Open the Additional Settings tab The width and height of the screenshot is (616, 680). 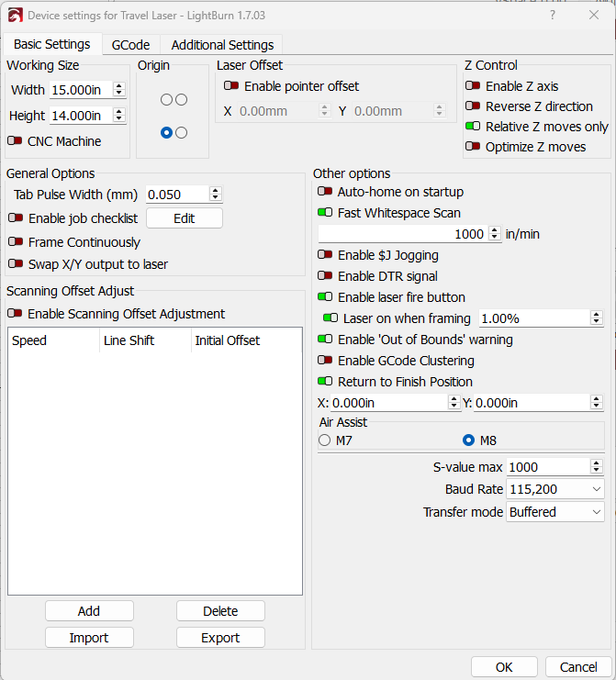pyautogui.click(x=222, y=45)
